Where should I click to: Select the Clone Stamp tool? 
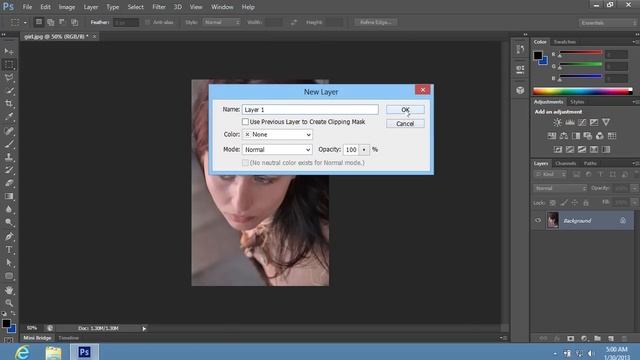click(x=9, y=157)
